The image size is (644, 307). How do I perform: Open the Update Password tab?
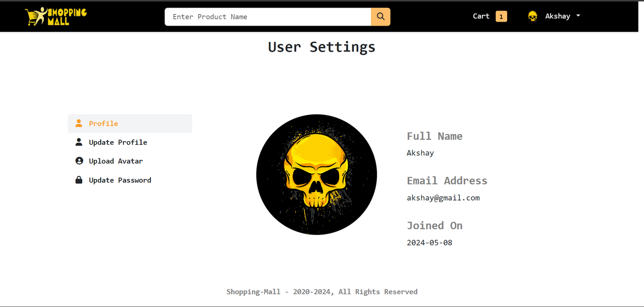130,180
